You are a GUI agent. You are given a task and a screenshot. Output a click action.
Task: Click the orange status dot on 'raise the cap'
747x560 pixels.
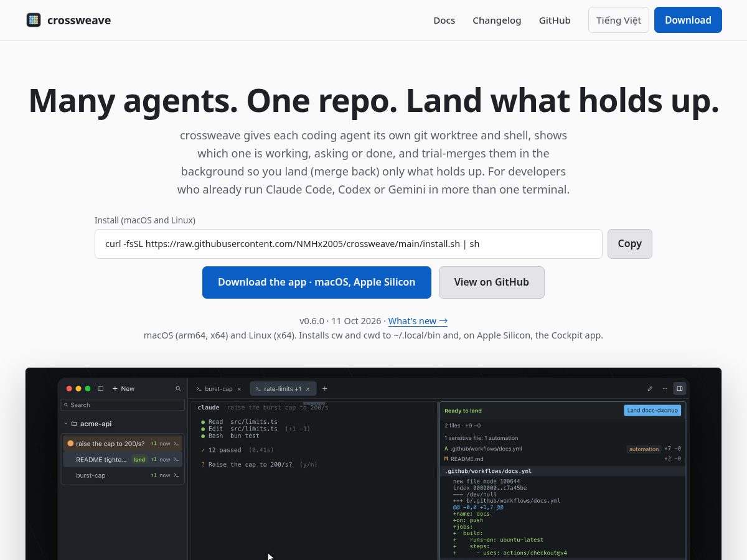click(70, 444)
